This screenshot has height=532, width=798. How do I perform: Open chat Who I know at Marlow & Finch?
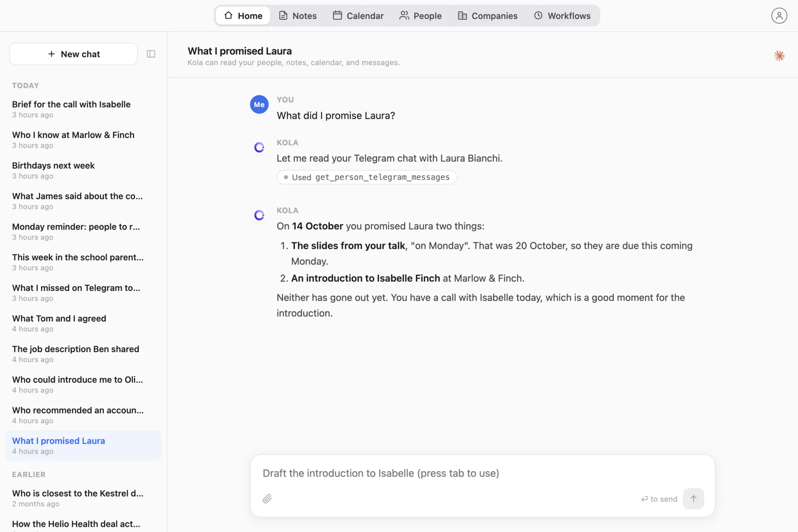(83, 140)
